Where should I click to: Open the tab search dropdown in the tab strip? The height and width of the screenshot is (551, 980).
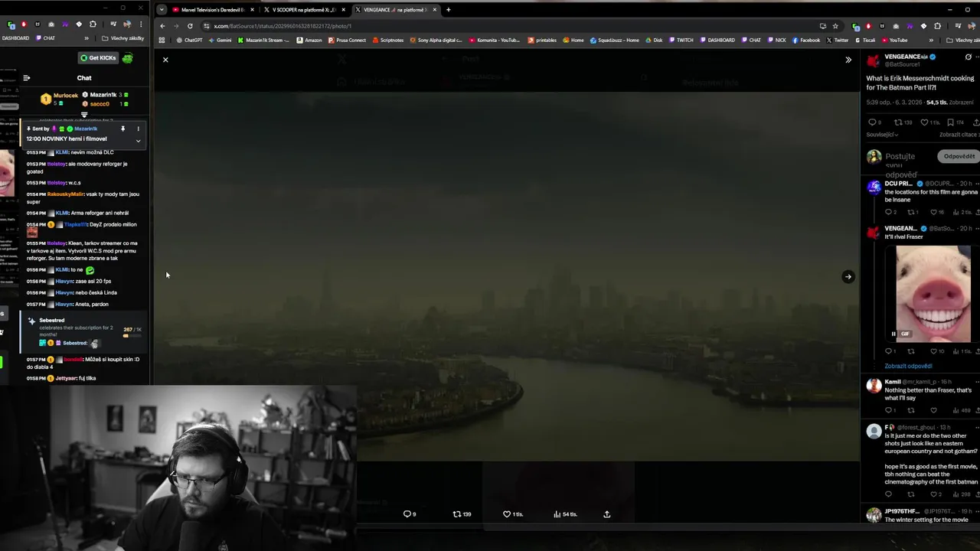point(161,10)
